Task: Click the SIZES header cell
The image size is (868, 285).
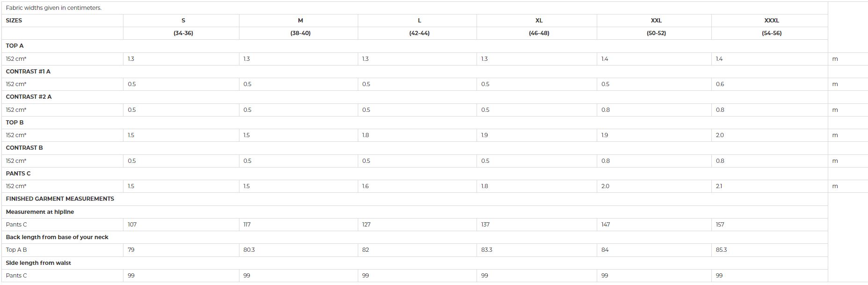Action: pyautogui.click(x=14, y=21)
